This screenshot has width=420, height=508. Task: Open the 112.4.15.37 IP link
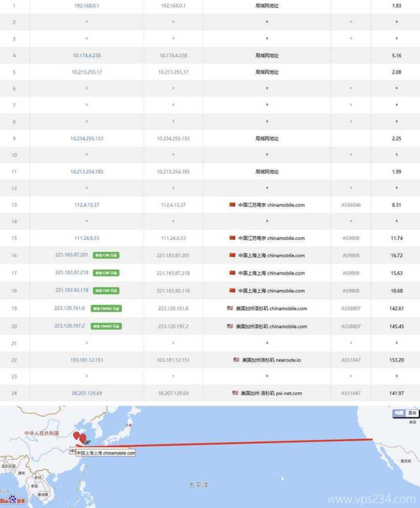pos(87,205)
